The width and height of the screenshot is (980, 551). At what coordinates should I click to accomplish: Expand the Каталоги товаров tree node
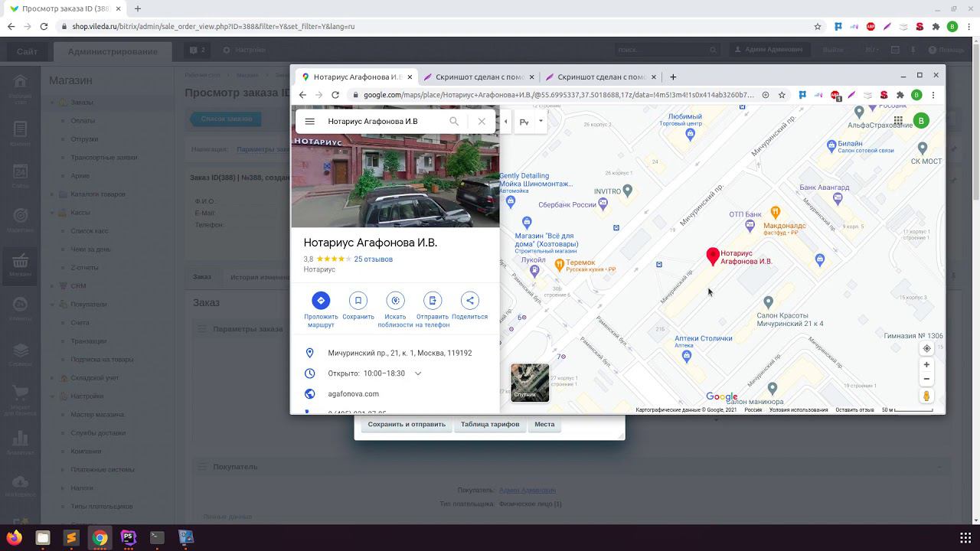tap(53, 194)
